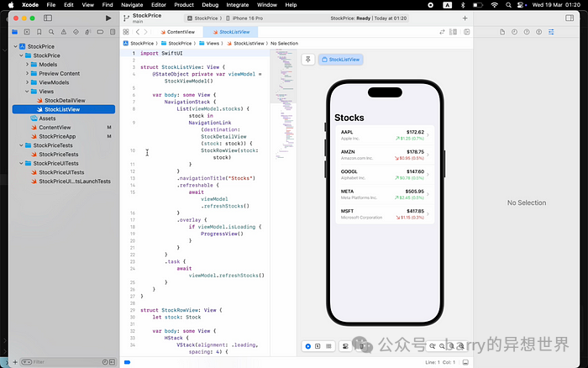Open the iPhone 16 Pro destination selector
This screenshot has height=368, width=588.
244,18
